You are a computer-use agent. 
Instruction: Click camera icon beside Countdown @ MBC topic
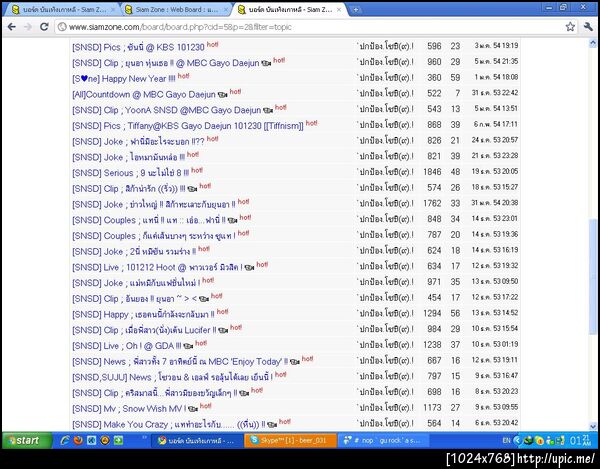[x=222, y=95]
